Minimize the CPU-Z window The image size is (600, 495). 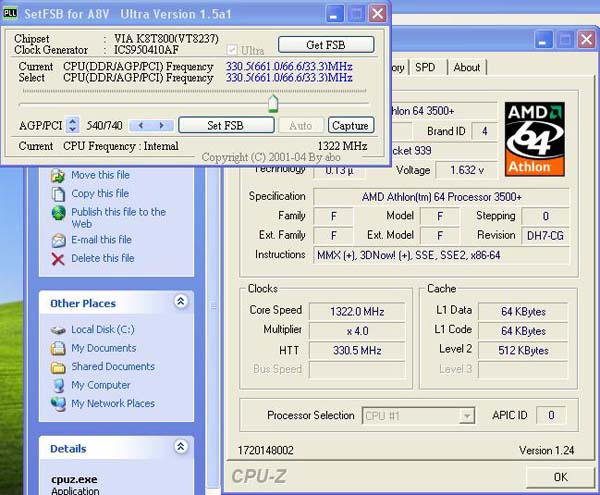543,39
